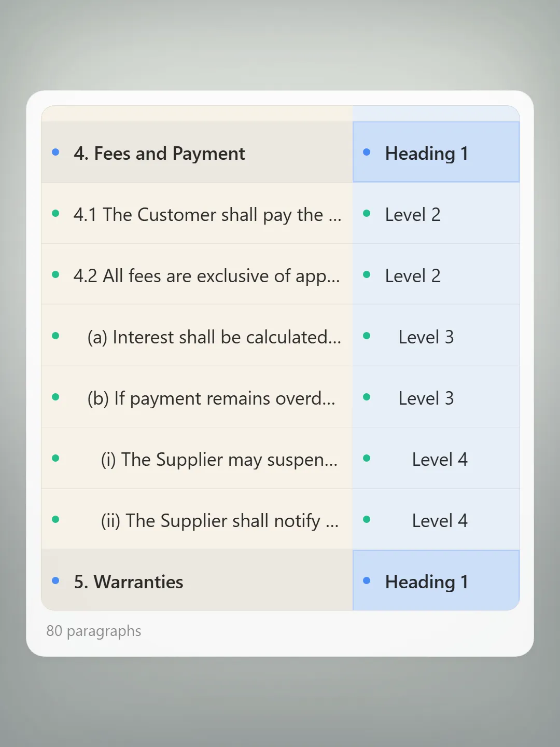The image size is (560, 747).
Task: Open Level 4 style cell for paragraph (i)
Action: 436,458
